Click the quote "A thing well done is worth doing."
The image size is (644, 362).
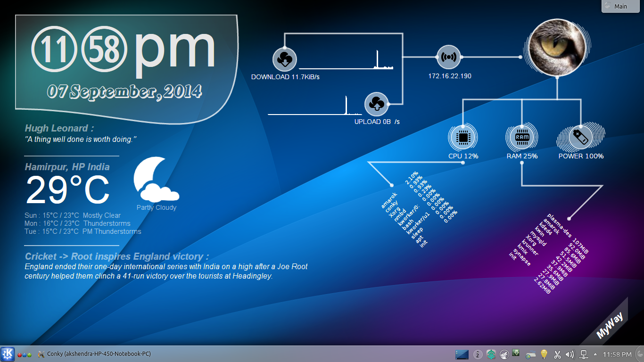click(x=81, y=140)
